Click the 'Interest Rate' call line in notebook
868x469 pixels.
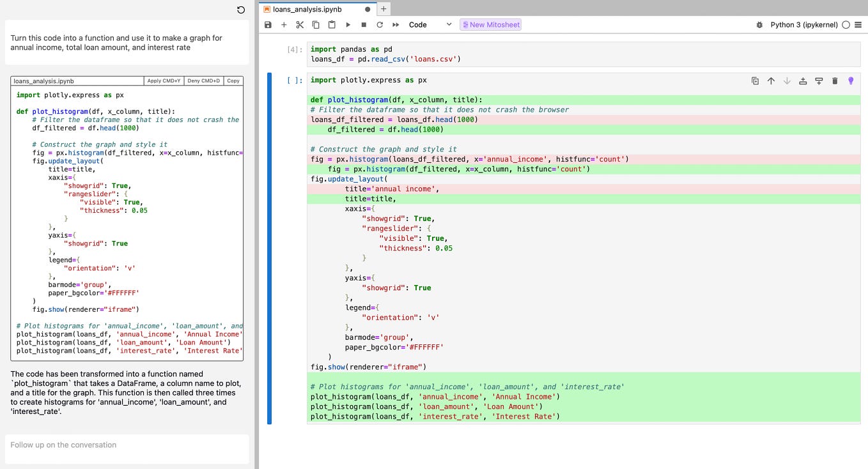[435, 417]
